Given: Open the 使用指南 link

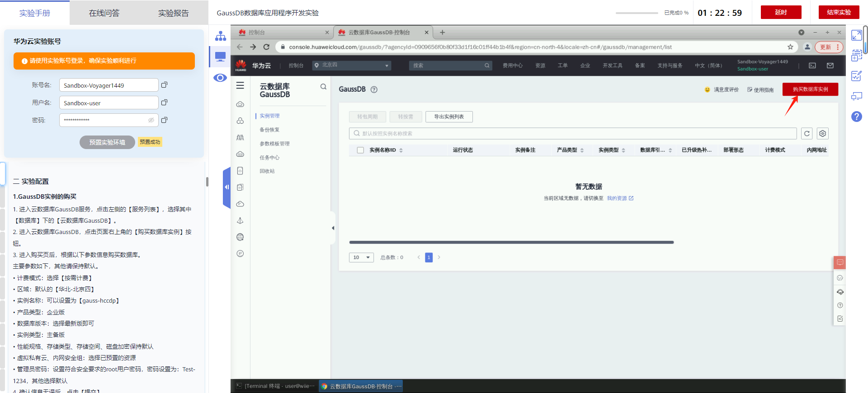Looking at the screenshot, I should (760, 90).
